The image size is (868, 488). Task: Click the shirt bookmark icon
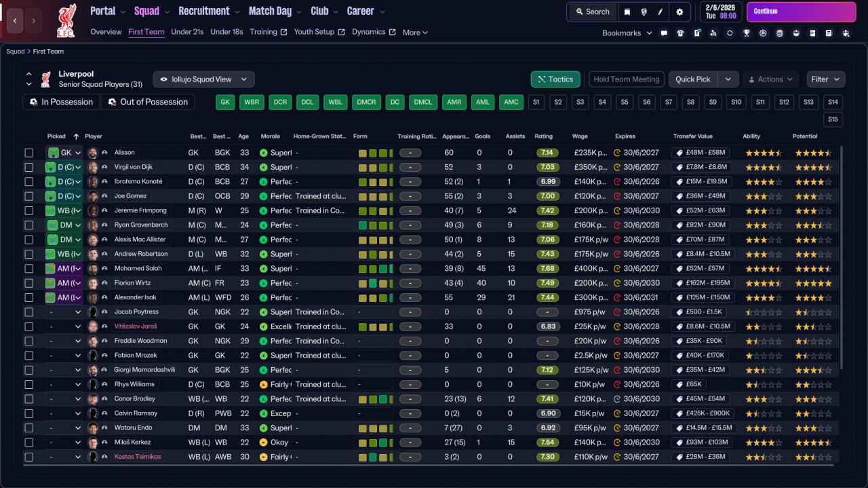[680, 33]
